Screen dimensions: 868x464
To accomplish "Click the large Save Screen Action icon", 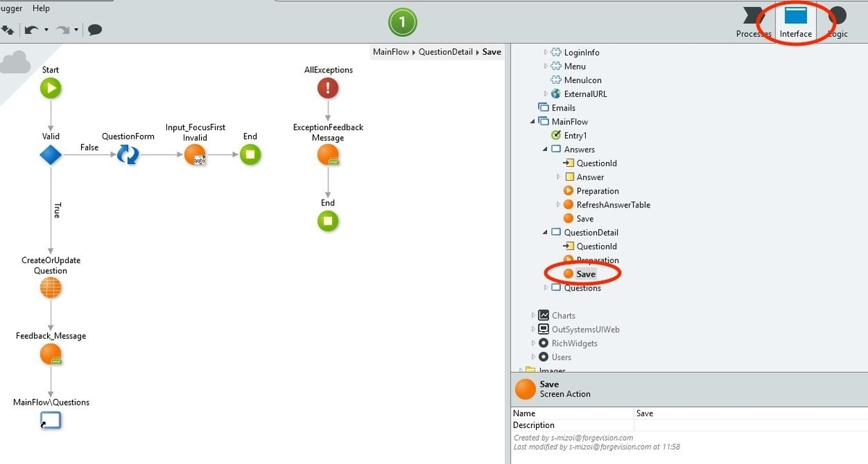I will pos(525,389).
